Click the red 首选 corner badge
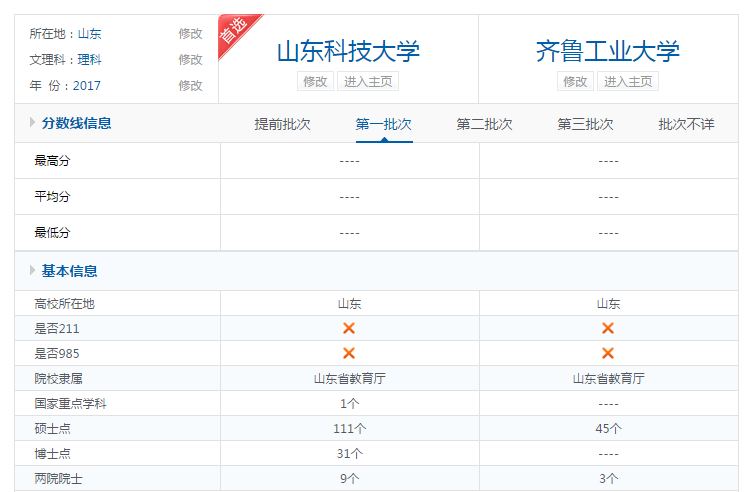The image size is (747, 492). (x=235, y=31)
